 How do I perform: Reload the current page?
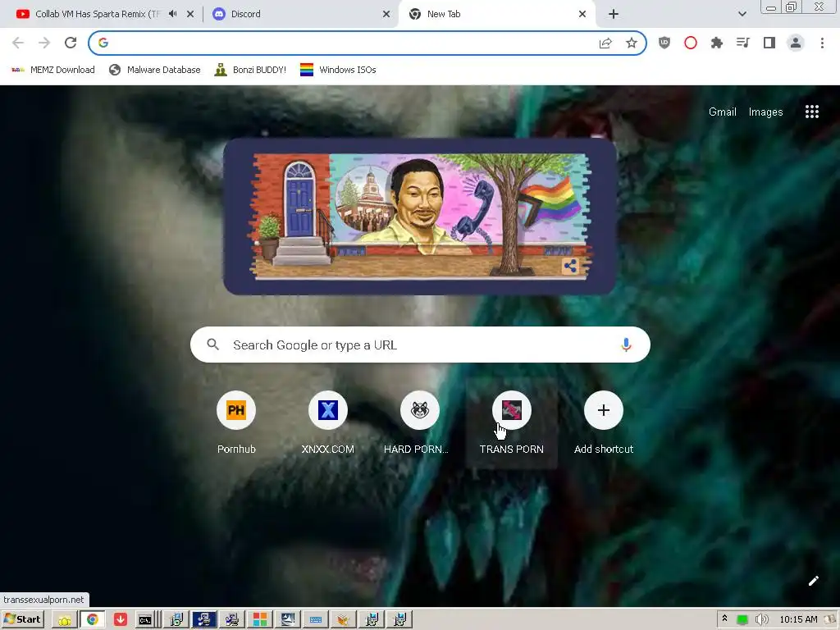(x=71, y=43)
